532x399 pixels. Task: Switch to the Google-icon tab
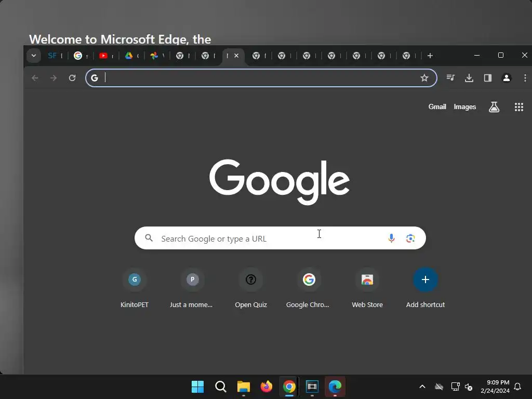(x=81, y=56)
